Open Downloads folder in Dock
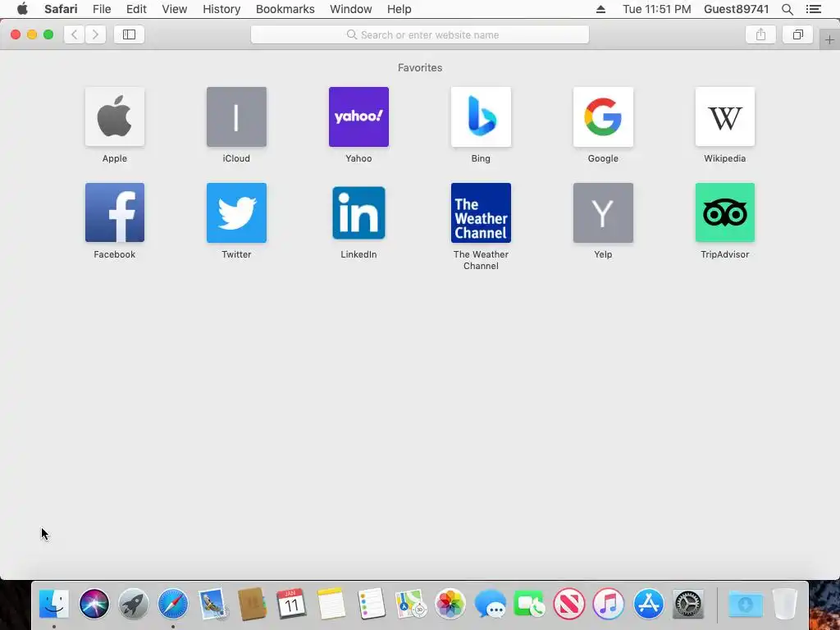Screen dimensions: 840x630 point(745,604)
